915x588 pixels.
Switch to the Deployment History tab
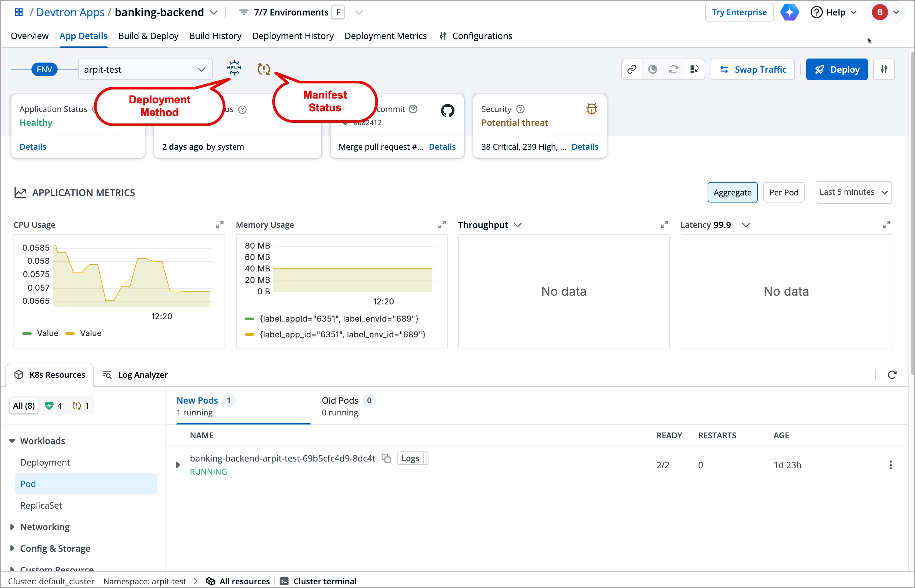(x=293, y=36)
